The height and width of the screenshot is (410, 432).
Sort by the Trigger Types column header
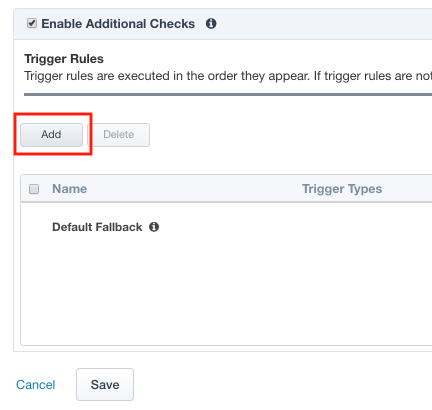click(342, 189)
